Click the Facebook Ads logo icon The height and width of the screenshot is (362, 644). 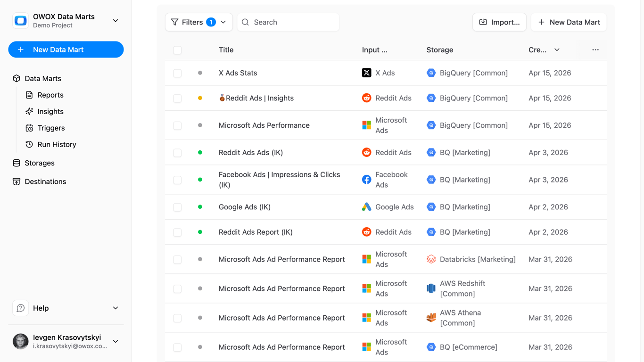(366, 180)
